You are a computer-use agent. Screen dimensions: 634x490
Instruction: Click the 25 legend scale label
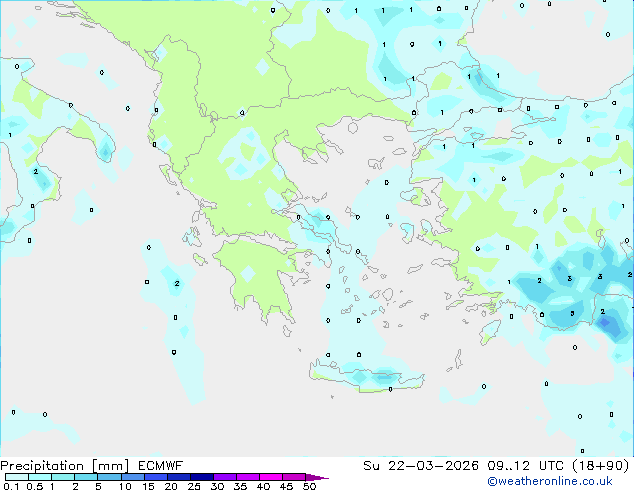[194, 486]
